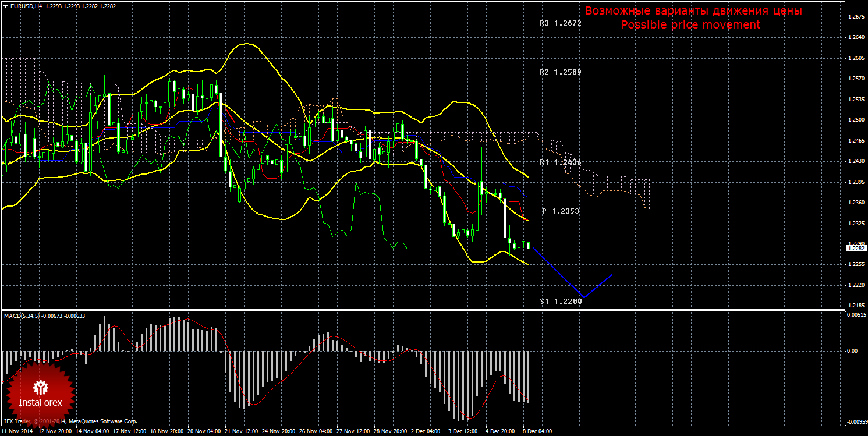Select the R2 1.2589 resistance label

[560, 72]
